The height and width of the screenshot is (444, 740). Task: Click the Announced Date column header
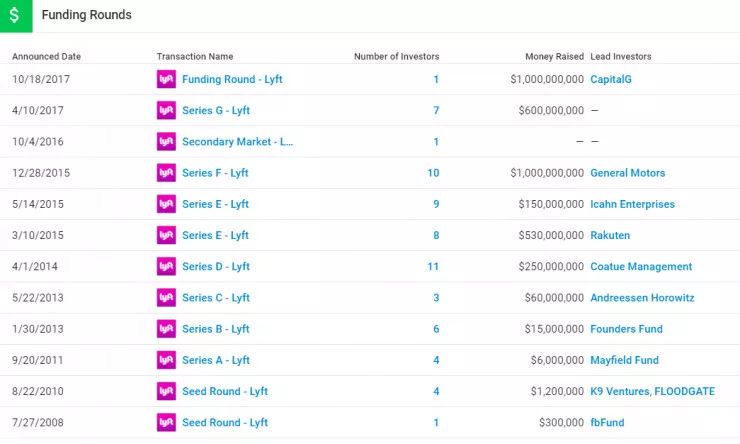[46, 56]
